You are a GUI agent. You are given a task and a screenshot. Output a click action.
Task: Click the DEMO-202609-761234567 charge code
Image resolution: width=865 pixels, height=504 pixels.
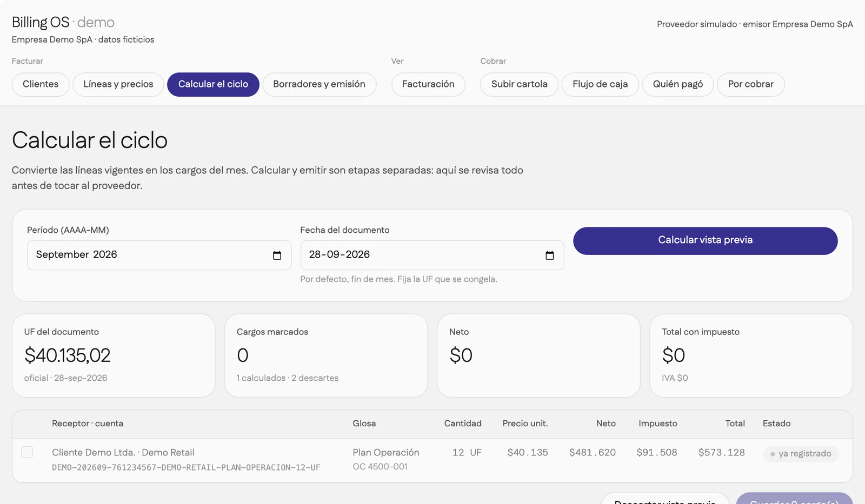click(186, 468)
